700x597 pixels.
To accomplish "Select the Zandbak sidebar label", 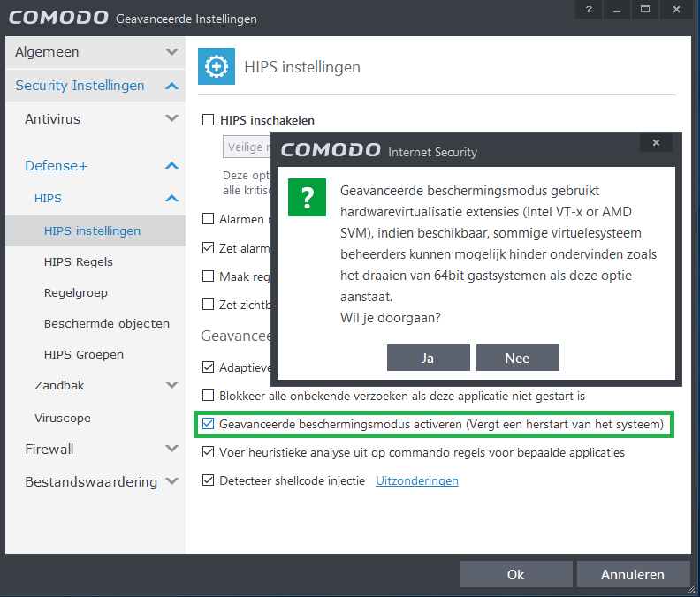I will coord(59,386).
